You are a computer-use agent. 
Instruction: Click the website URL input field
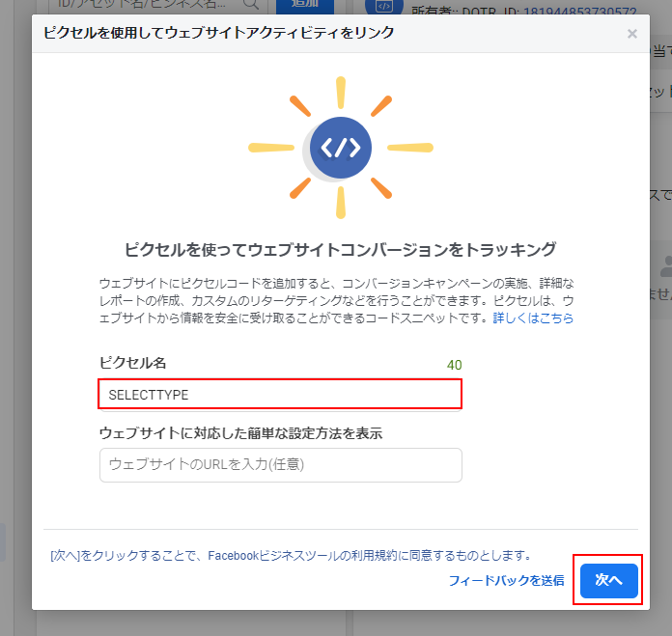point(280,464)
